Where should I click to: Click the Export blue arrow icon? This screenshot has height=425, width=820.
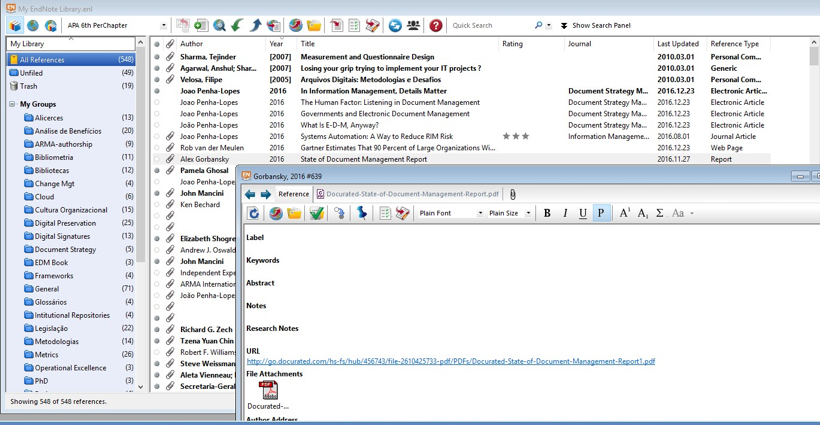click(x=255, y=25)
